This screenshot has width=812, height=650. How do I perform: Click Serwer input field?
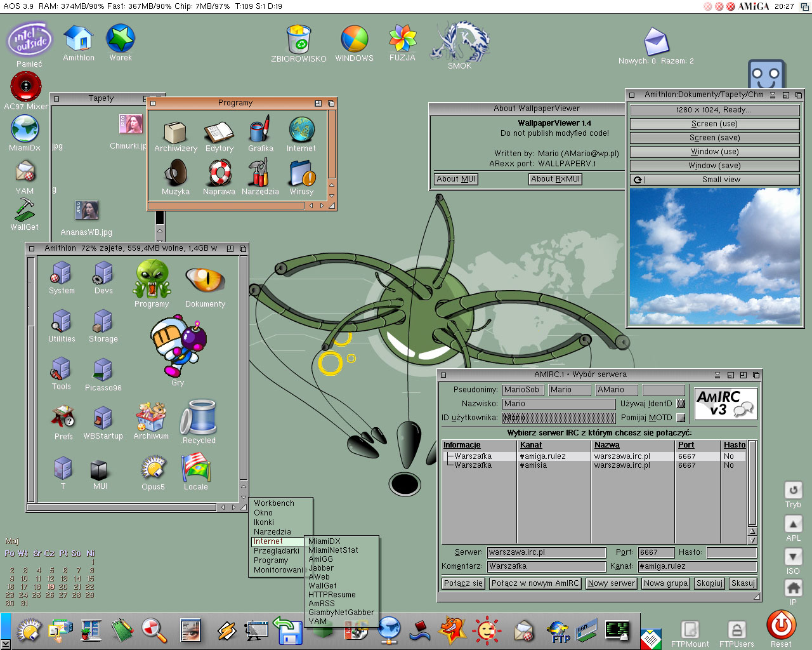coord(546,552)
